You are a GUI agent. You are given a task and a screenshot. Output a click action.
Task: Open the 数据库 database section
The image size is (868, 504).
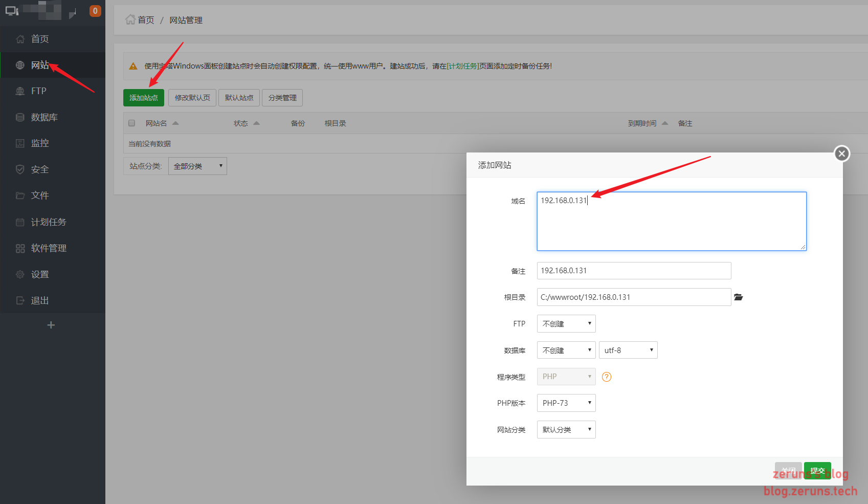click(x=42, y=117)
